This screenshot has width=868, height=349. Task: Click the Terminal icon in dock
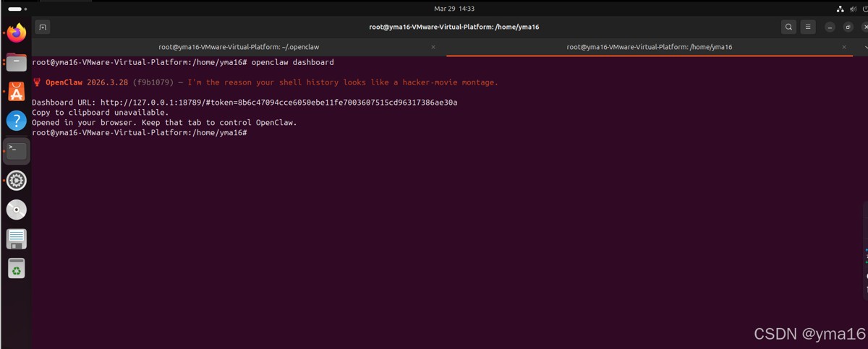17,150
